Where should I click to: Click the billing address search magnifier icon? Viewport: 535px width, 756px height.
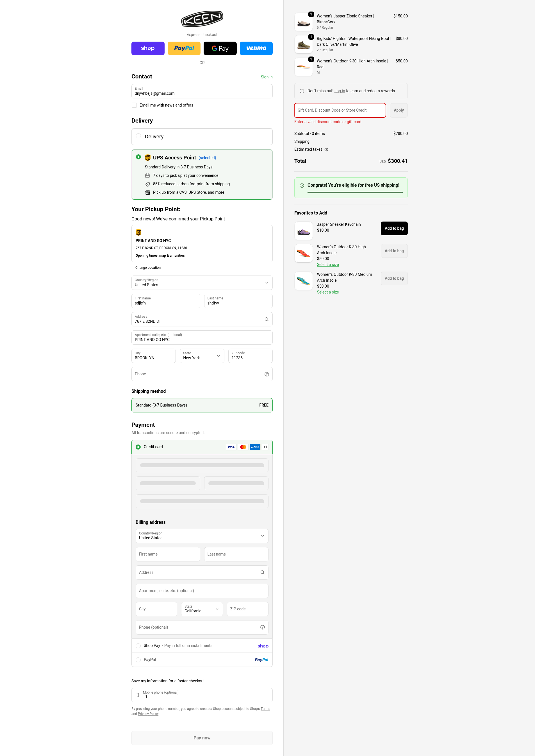click(262, 572)
